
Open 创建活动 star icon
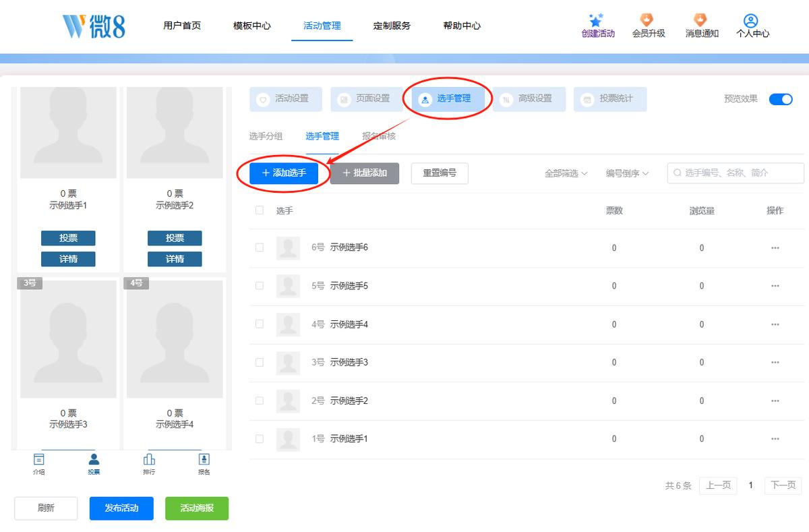tap(596, 20)
